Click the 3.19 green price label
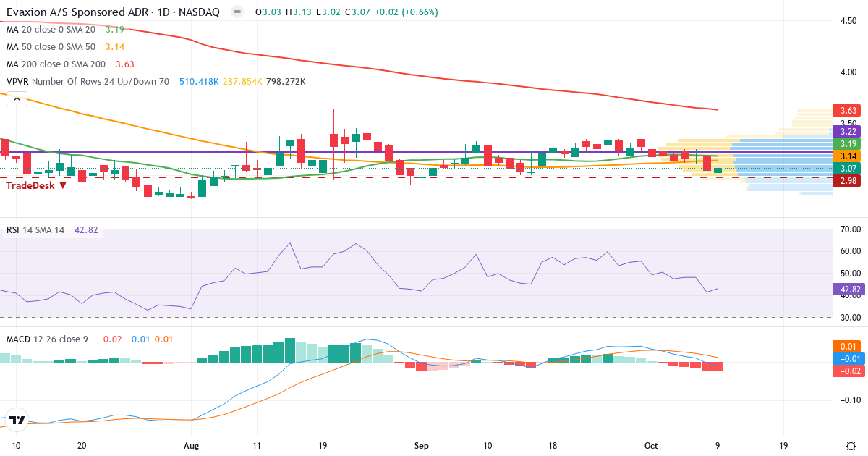 click(x=846, y=144)
